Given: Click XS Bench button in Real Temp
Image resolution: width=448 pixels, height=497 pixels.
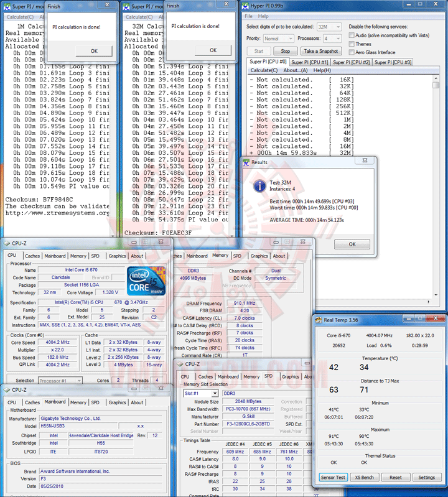Looking at the screenshot, I should [x=364, y=477].
